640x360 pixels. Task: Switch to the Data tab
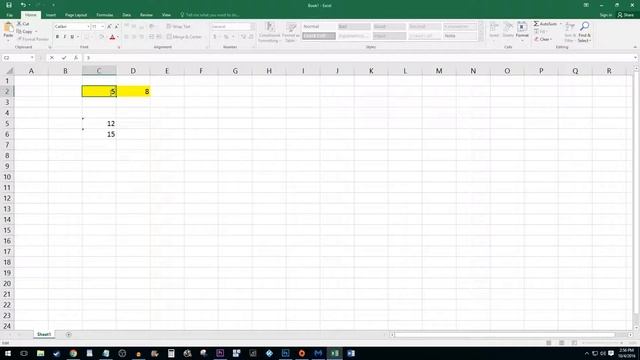tap(127, 15)
